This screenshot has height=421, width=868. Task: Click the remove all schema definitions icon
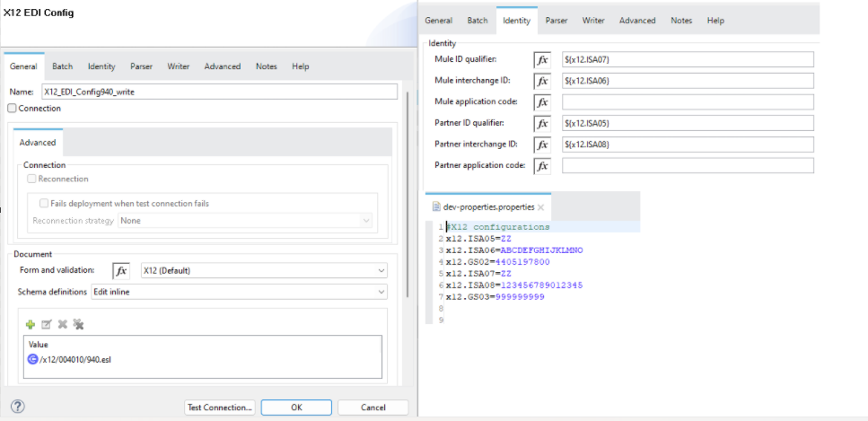[x=78, y=325]
